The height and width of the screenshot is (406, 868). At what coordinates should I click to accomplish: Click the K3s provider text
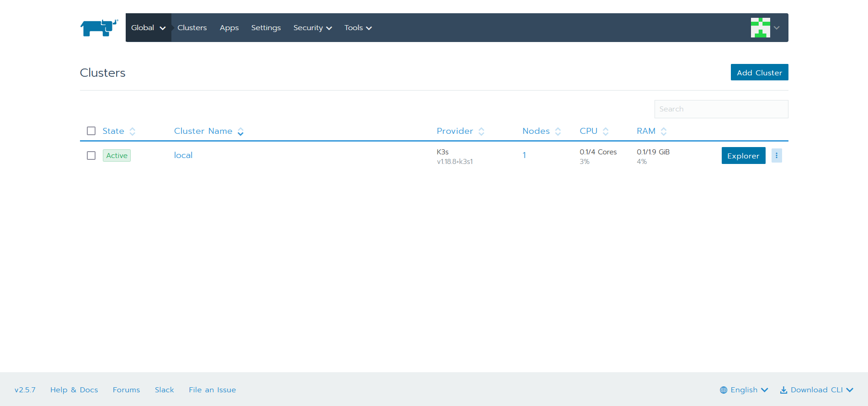(442, 152)
